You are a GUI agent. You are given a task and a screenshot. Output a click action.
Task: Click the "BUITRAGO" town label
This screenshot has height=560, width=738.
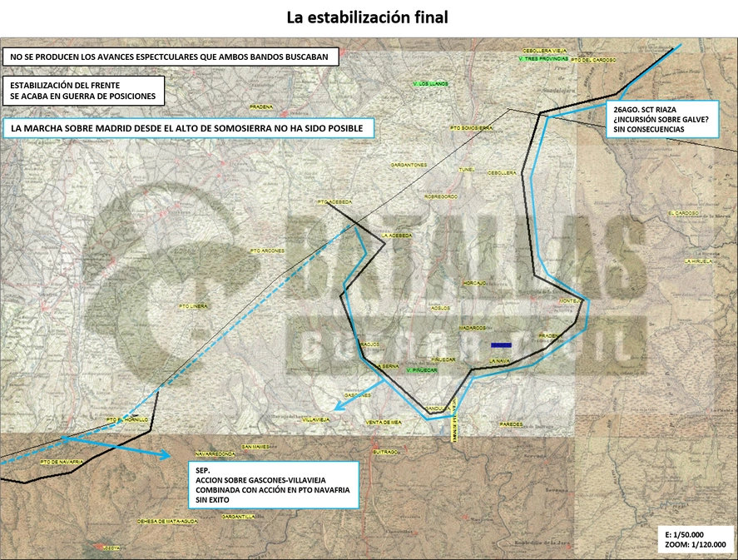click(x=384, y=452)
